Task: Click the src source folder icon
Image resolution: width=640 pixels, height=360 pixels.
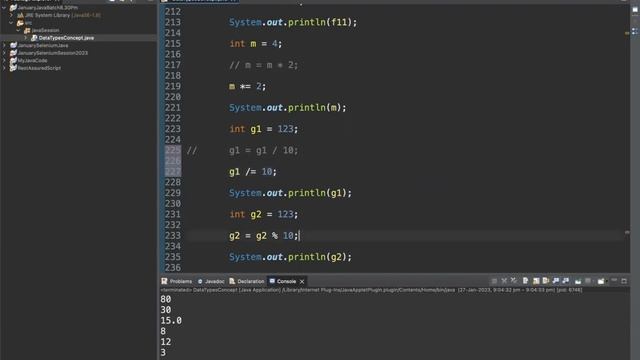Action: 20,23
